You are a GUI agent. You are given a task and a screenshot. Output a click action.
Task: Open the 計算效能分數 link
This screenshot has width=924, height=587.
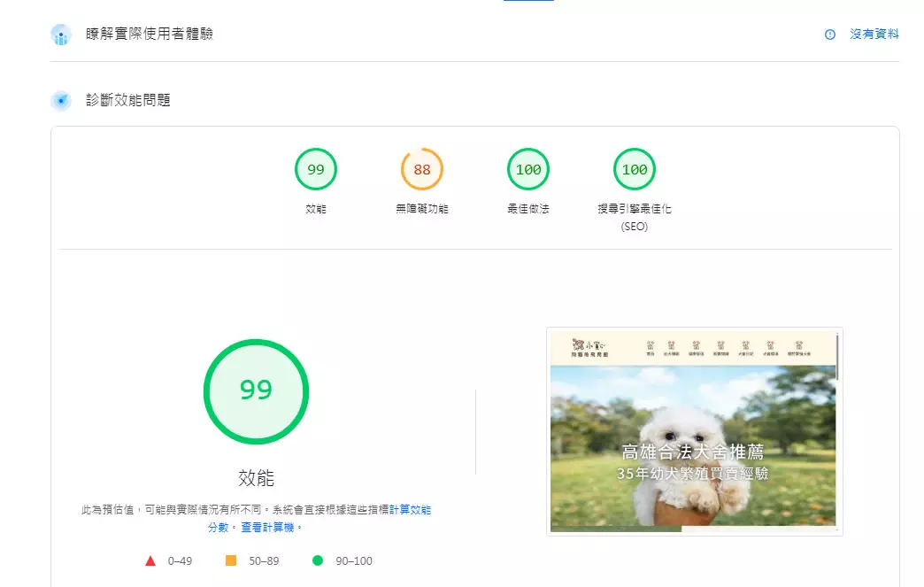click(410, 510)
